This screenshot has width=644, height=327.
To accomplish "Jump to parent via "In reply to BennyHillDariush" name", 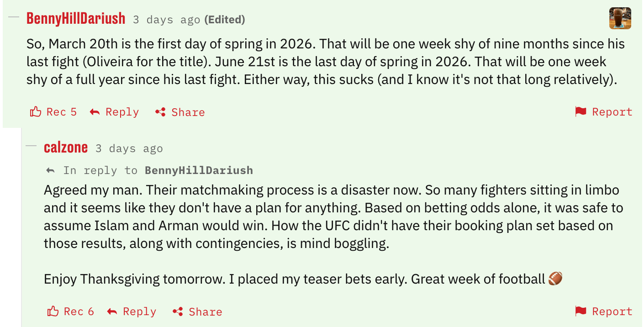I will click(x=199, y=170).
